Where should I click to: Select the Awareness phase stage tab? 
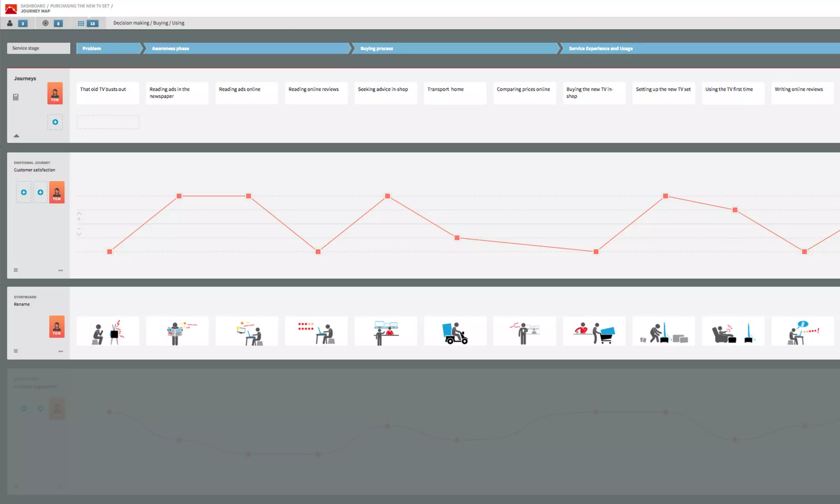(170, 48)
